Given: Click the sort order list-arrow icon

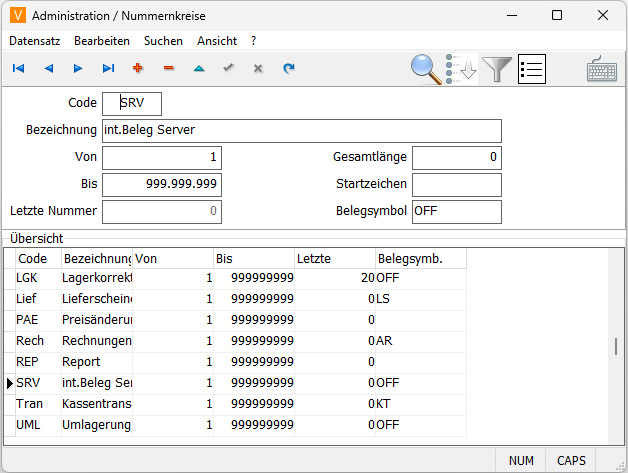Looking at the screenshot, I should 461,69.
